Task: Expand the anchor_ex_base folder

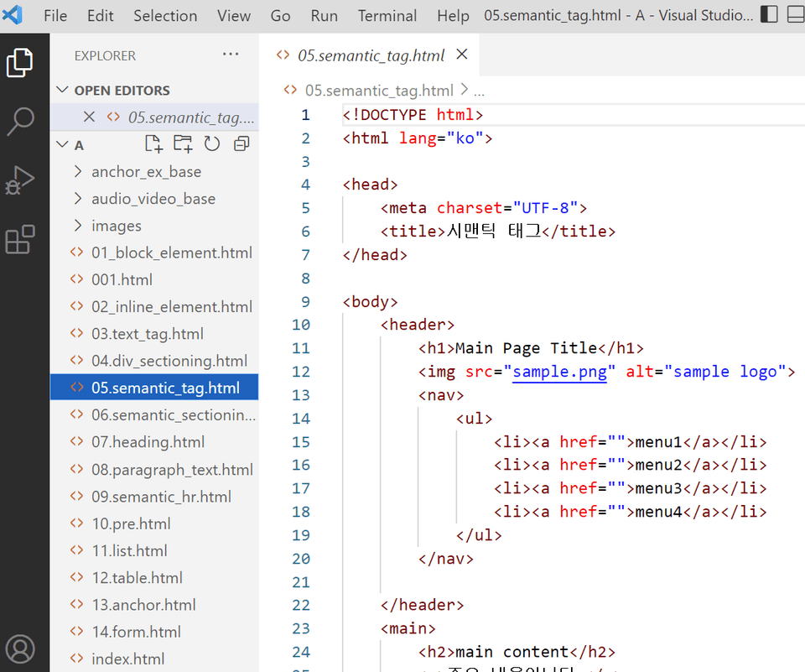Action: pyautogui.click(x=146, y=172)
